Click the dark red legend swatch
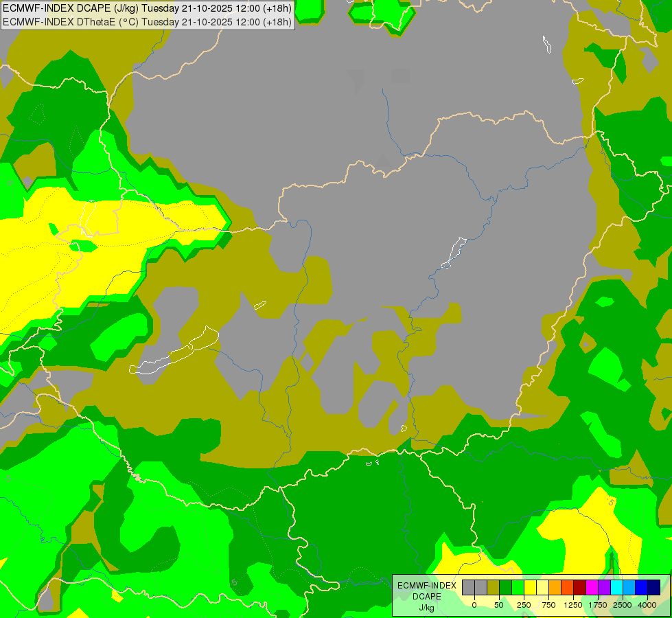The width and height of the screenshot is (672, 618). (x=580, y=587)
